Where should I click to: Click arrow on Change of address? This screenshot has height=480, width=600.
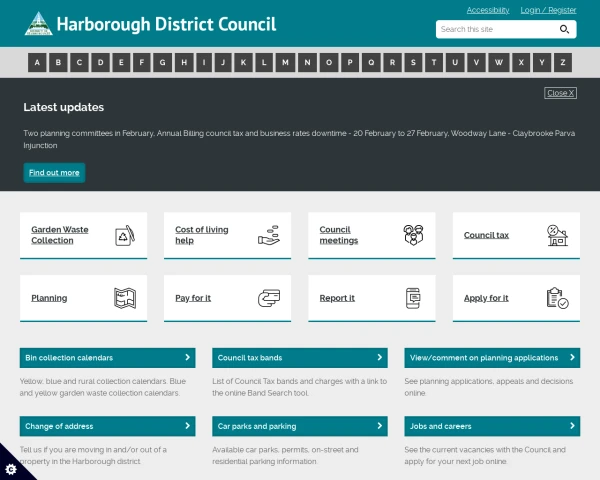tap(188, 426)
